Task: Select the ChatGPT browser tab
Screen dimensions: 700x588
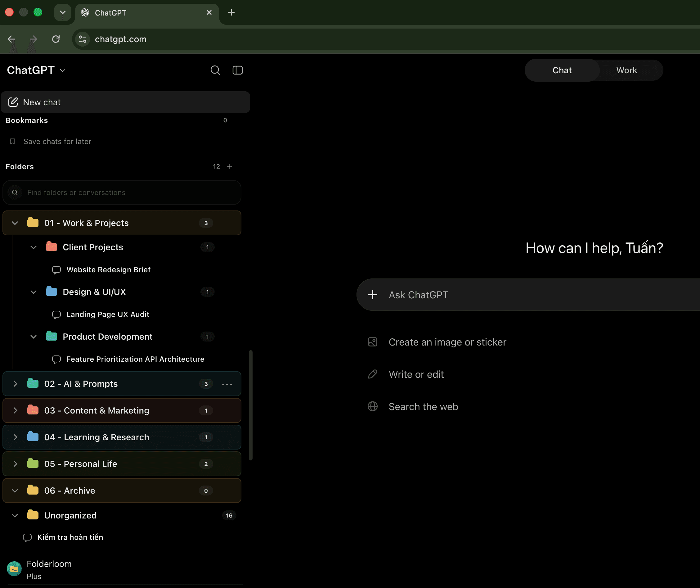Action: point(147,13)
